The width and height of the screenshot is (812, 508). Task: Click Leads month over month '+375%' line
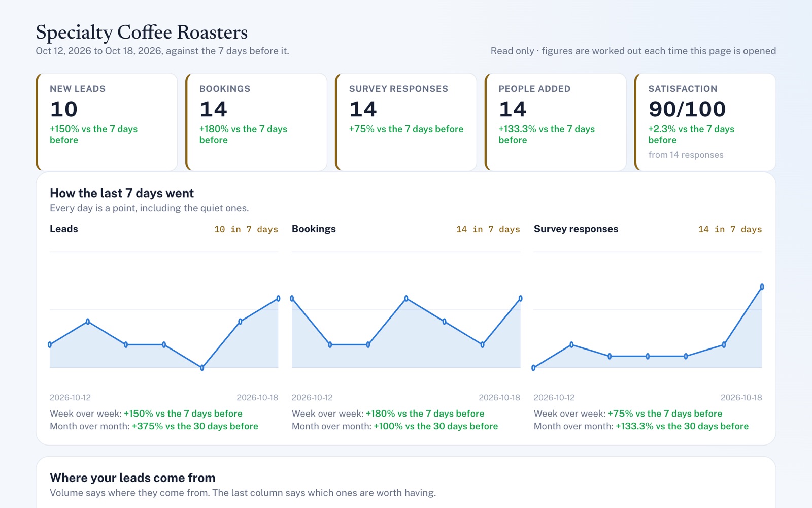point(154,426)
